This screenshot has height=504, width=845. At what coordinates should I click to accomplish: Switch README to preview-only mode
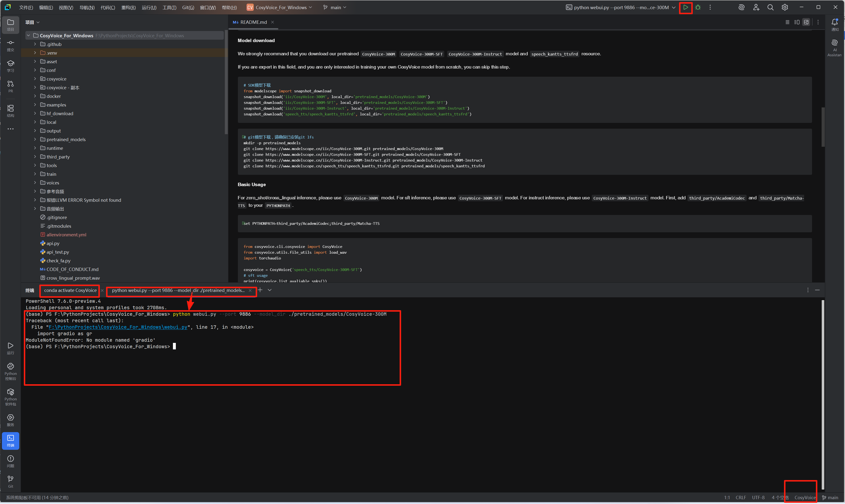[806, 22]
